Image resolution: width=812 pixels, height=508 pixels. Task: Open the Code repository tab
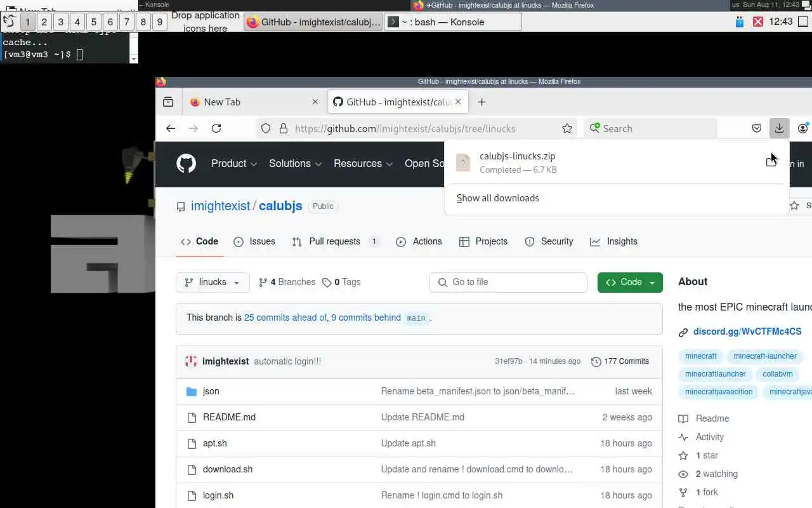tap(199, 241)
